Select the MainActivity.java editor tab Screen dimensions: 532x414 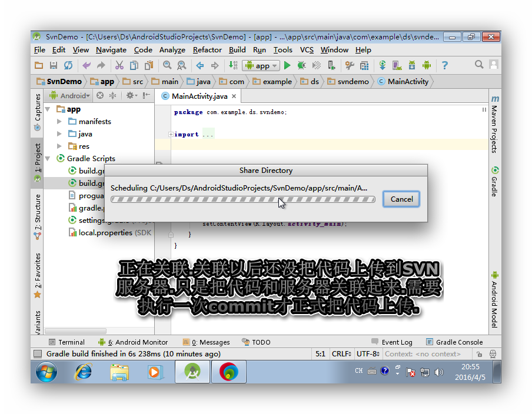pyautogui.click(x=199, y=96)
